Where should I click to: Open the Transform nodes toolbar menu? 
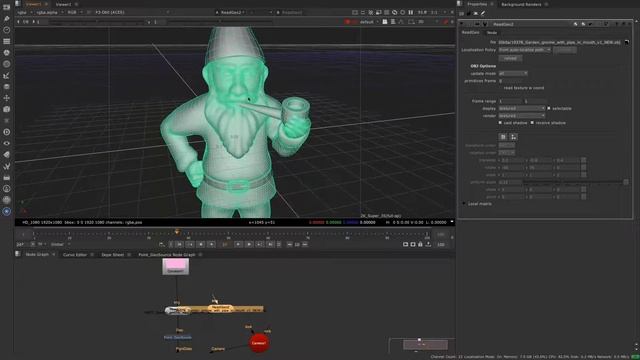click(7, 98)
